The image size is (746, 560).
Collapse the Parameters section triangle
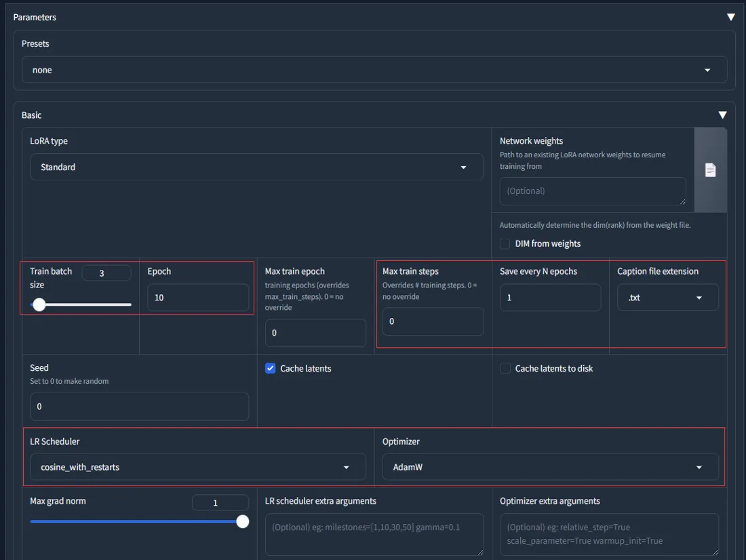730,17
